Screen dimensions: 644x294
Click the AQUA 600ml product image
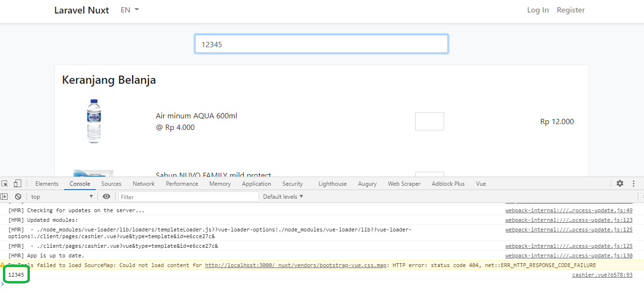point(93,121)
